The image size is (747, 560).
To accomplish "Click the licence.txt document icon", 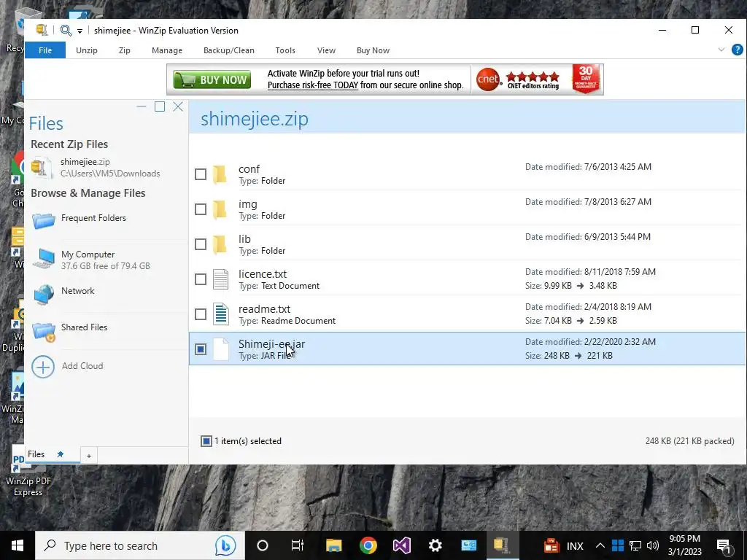I will [220, 279].
